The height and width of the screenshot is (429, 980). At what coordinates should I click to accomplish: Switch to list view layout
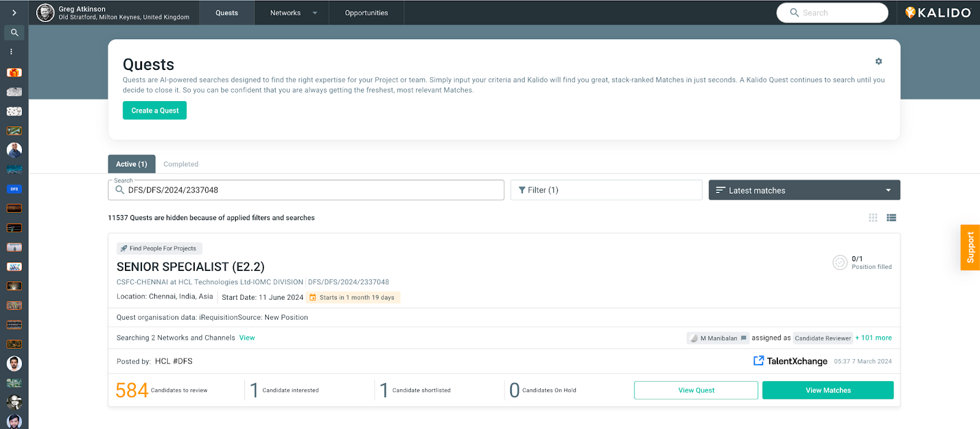891,218
